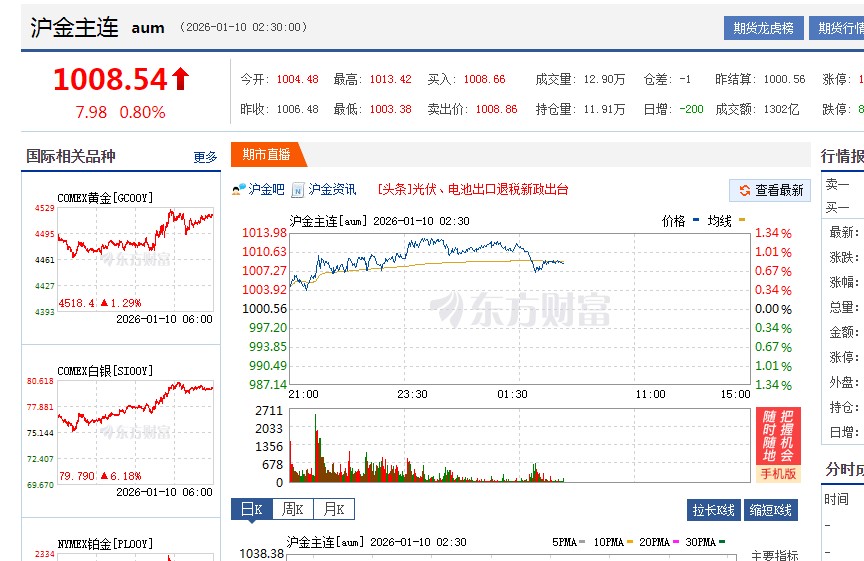Image resolution: width=864 pixels, height=561 pixels.
Task: Click the yellow 均线 legend marker
Action: [742, 220]
